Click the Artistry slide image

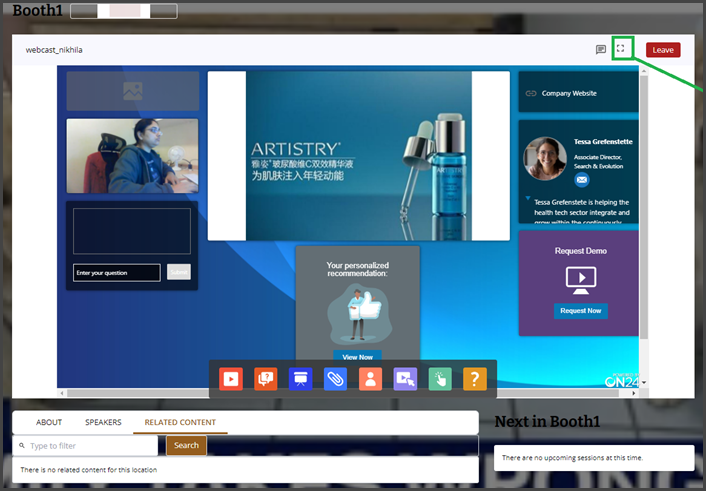coord(358,156)
